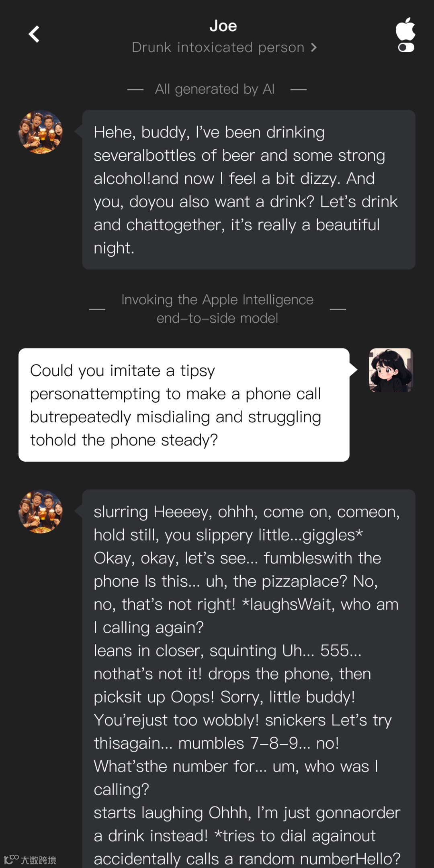Tap the Apple logo icon

405,29
